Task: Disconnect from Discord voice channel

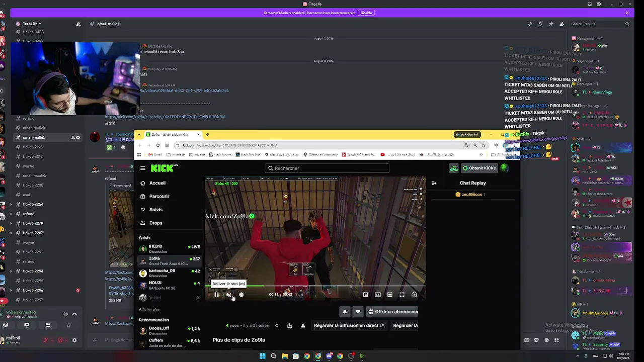Action: coord(74,314)
